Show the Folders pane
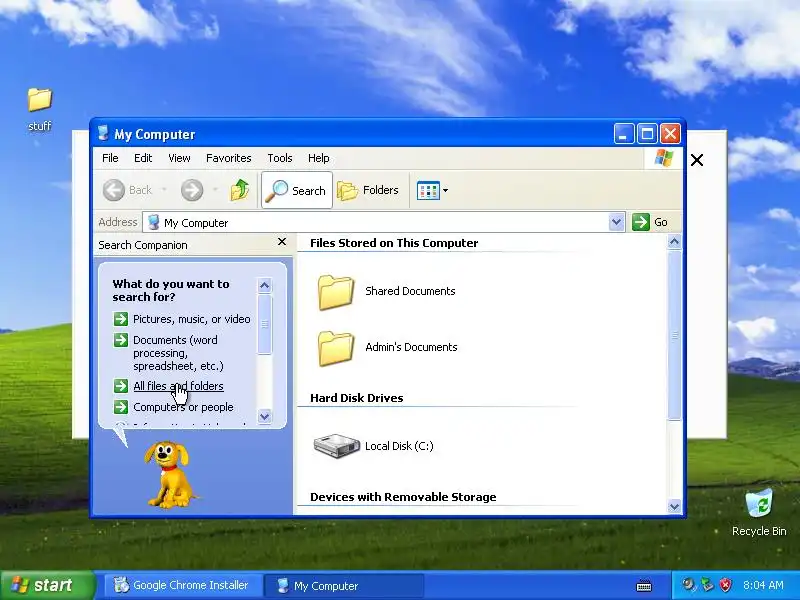This screenshot has height=600, width=800. 368,190
